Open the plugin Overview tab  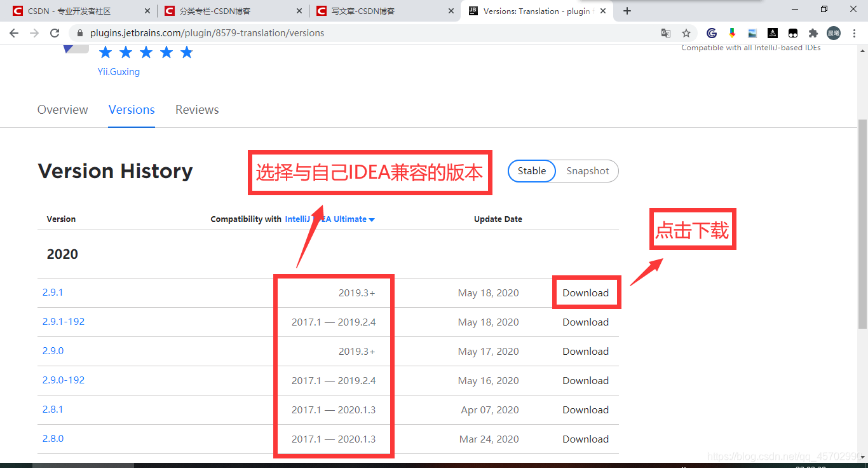click(x=63, y=109)
